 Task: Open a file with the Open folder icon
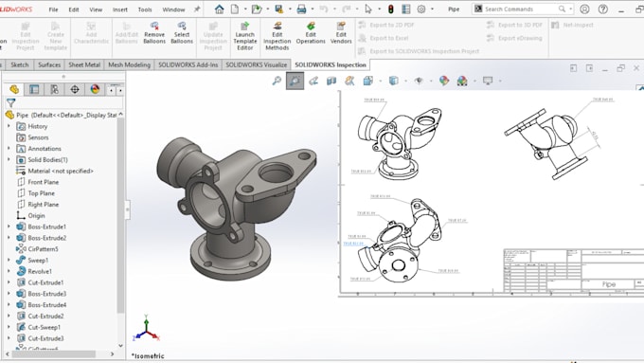257,9
